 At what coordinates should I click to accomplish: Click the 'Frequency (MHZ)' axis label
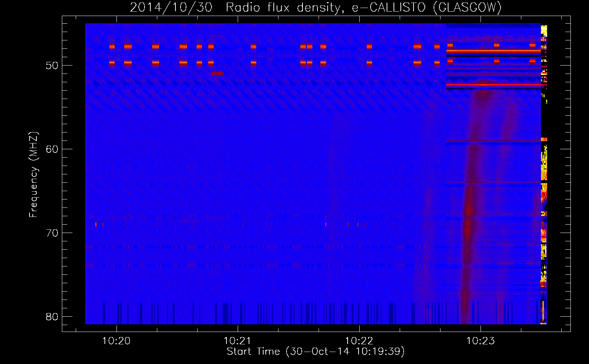click(x=33, y=175)
